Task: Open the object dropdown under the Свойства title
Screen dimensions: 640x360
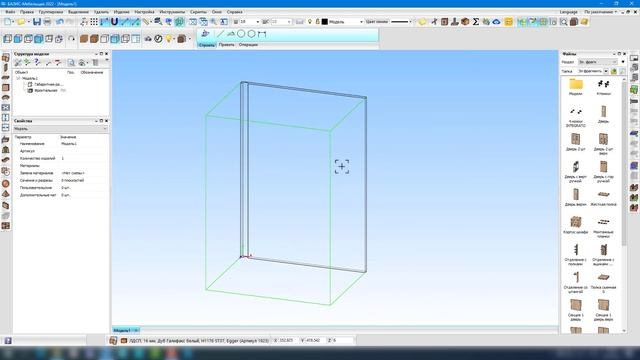Action: [x=60, y=129]
